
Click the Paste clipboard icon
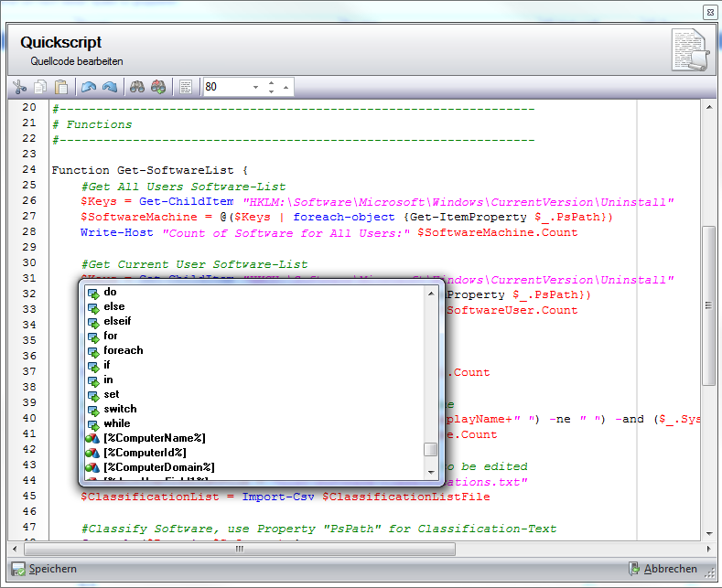pyautogui.click(x=61, y=87)
